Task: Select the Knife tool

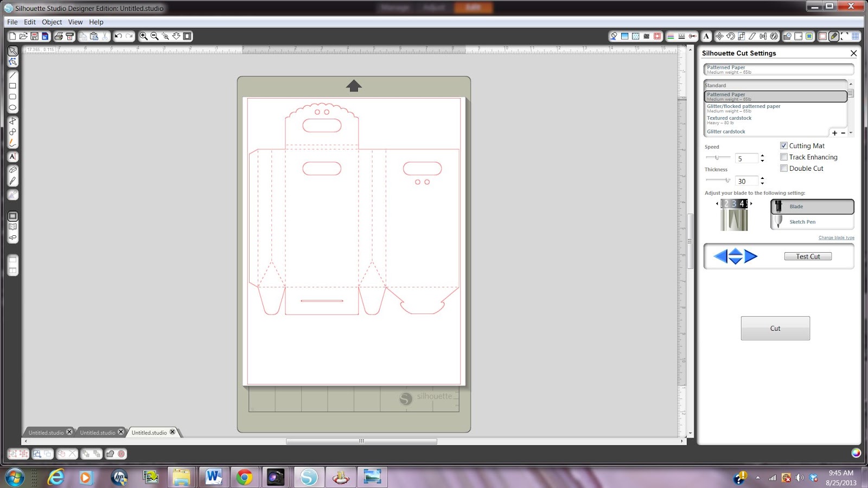Action: pos(12,181)
